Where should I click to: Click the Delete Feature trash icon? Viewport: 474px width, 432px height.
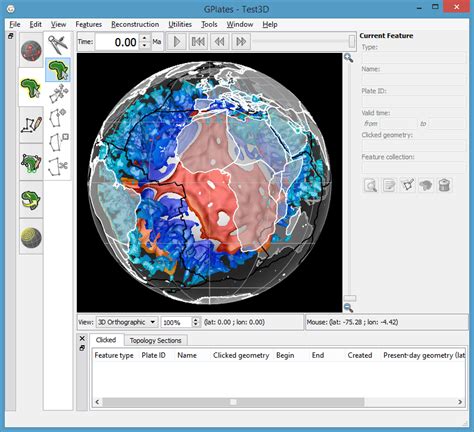tap(444, 185)
